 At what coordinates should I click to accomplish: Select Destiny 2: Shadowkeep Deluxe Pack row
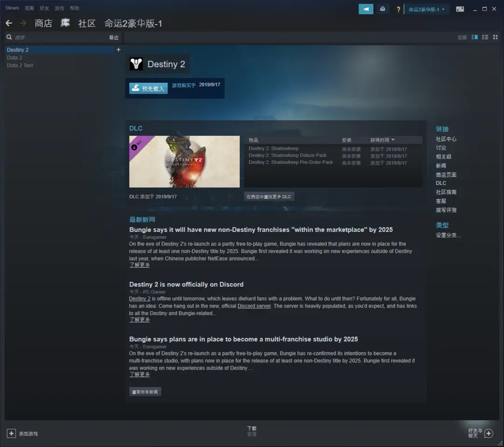click(333, 155)
